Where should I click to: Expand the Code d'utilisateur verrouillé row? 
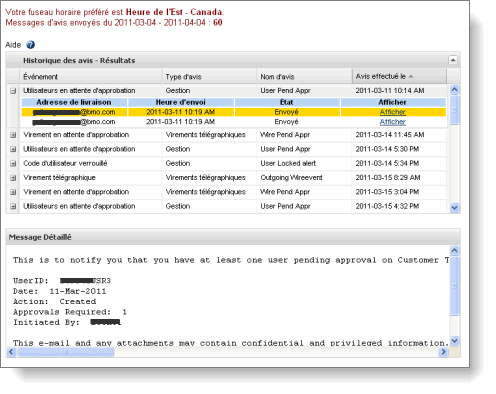pyautogui.click(x=13, y=164)
